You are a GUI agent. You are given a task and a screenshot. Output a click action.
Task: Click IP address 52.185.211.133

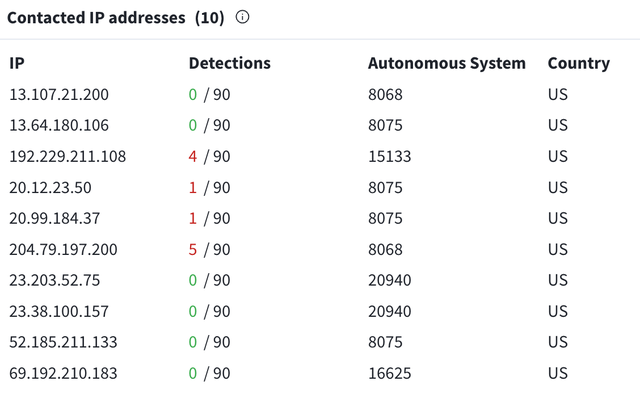63,342
